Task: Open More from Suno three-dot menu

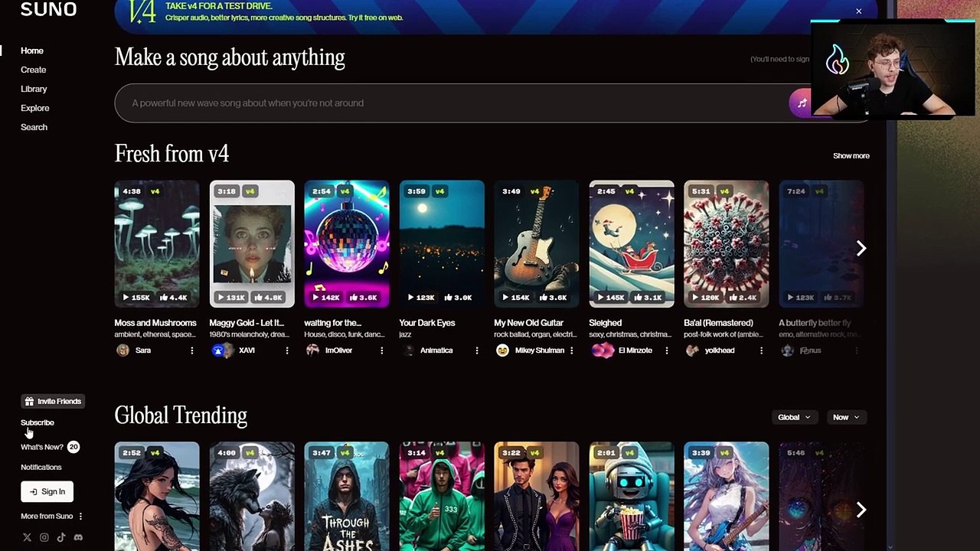Action: (80, 517)
